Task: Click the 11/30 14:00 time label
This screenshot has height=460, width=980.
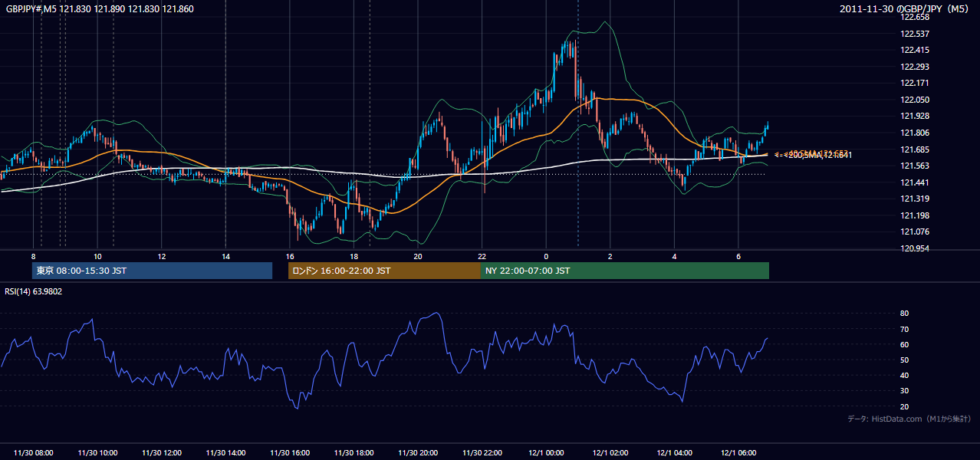Action: point(226,453)
